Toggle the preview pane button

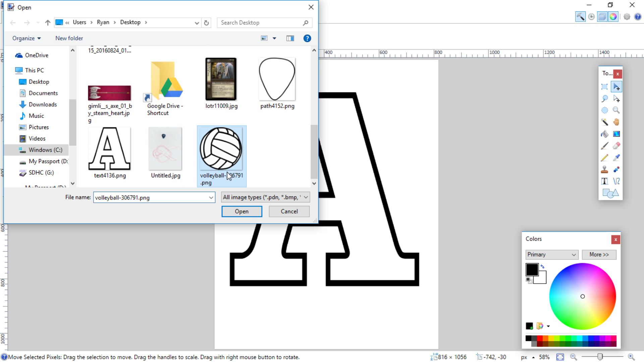click(290, 38)
